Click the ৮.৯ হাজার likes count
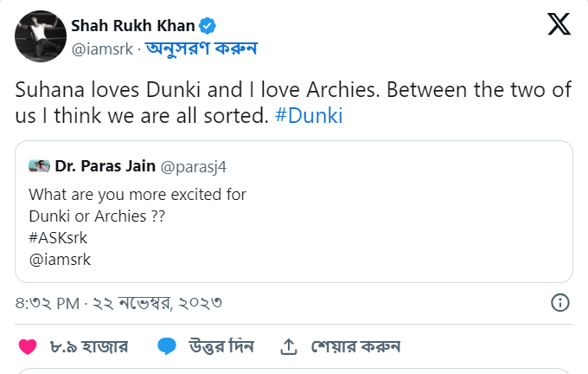The height and width of the screenshot is (374, 588). coord(89,346)
